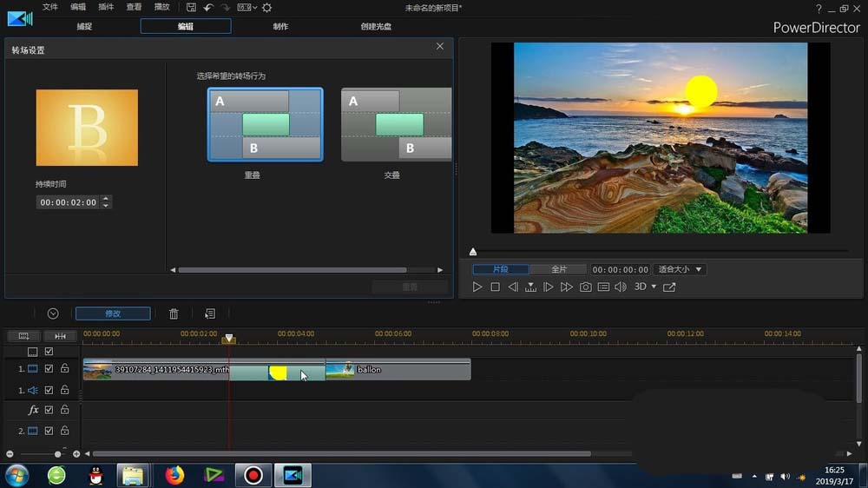Undo the last action

pos(208,8)
